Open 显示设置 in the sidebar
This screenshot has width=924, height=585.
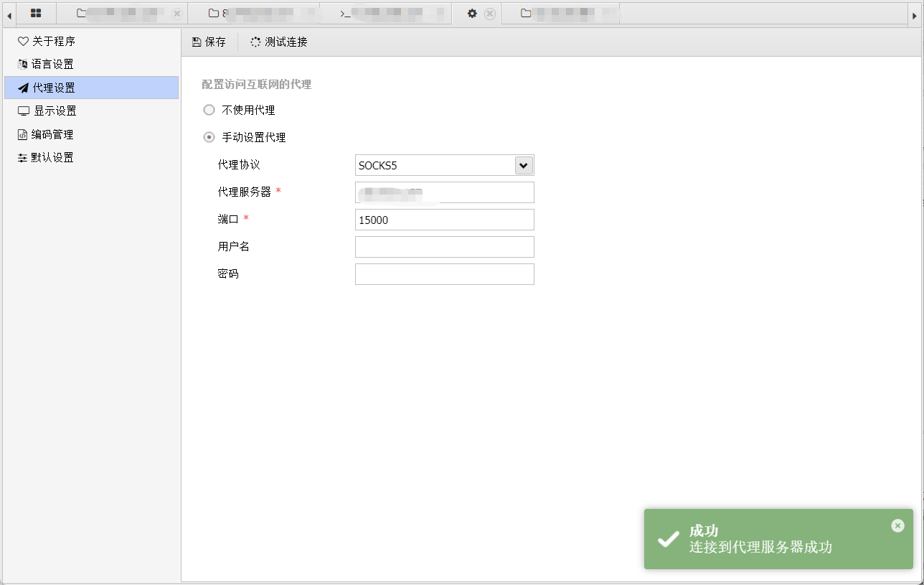click(91, 111)
